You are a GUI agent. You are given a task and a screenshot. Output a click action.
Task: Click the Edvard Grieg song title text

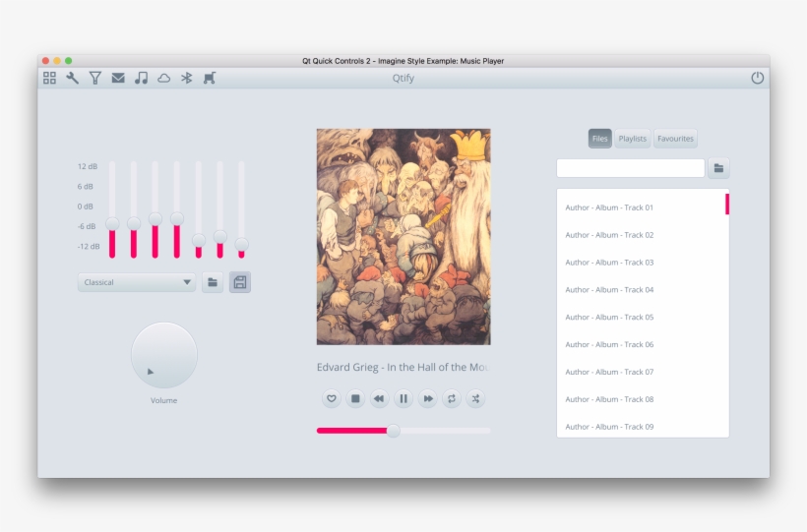pos(403,368)
